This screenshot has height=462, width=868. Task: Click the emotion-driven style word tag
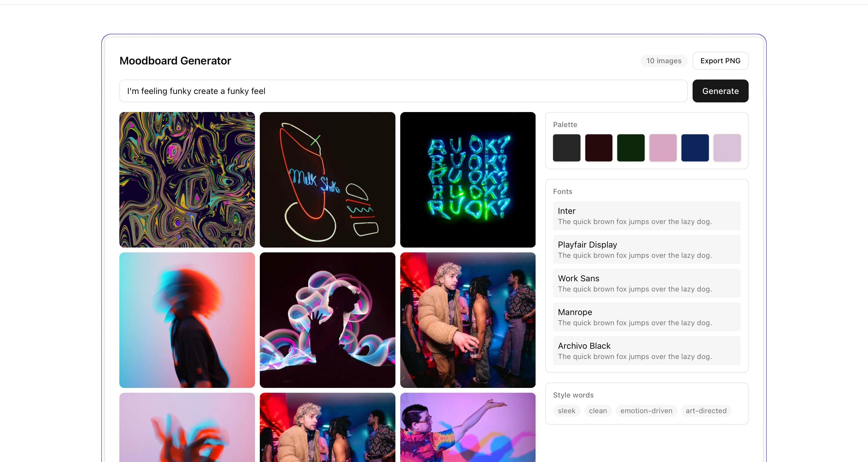pyautogui.click(x=646, y=410)
